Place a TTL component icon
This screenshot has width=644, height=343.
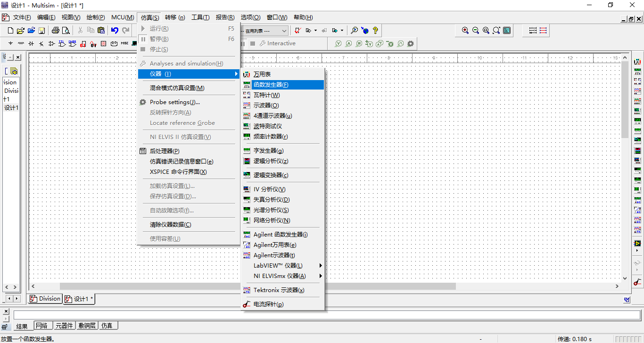(62, 43)
